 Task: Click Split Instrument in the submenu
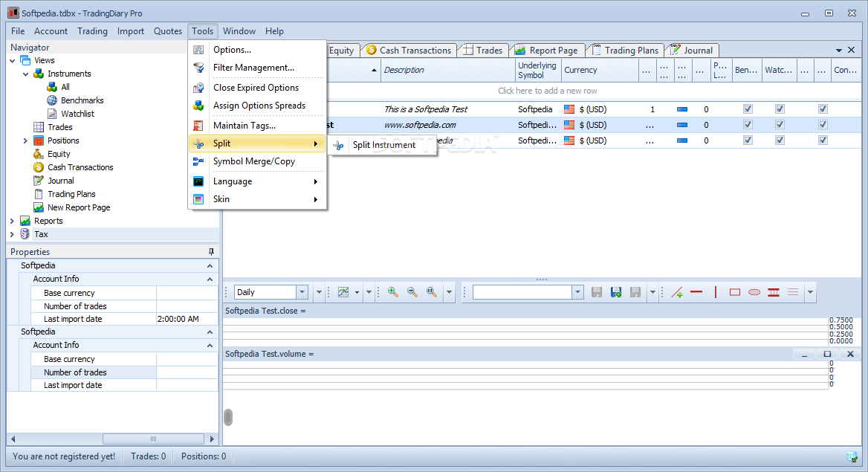point(383,145)
